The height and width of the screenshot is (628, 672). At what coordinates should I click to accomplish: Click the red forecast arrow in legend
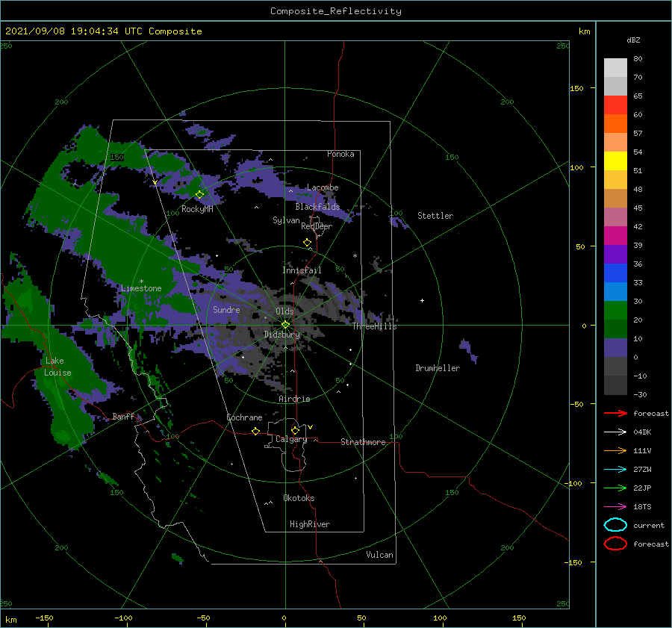(x=615, y=413)
